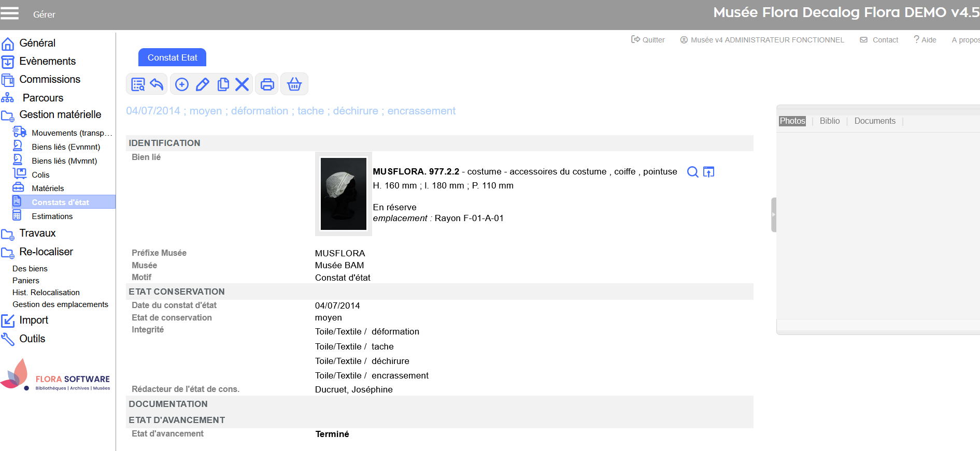Image resolution: width=980 pixels, height=451 pixels.
Task: Add record to basket icon
Action: pyautogui.click(x=294, y=84)
